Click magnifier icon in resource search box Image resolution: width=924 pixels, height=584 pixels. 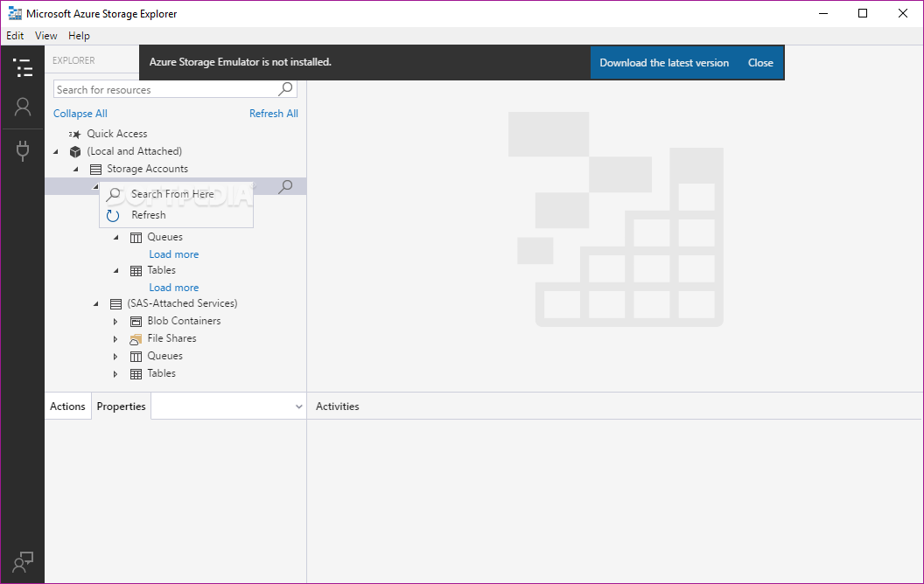tap(286, 89)
